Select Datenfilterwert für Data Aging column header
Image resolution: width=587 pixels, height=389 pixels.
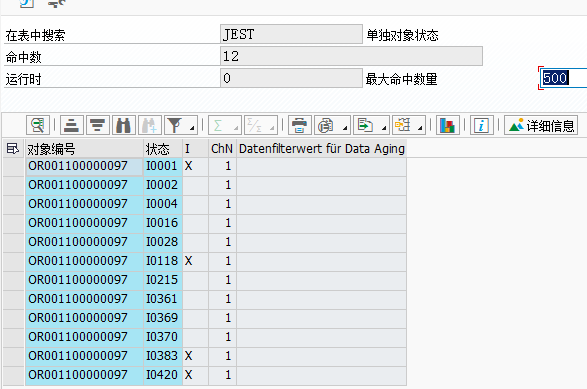[x=322, y=149]
